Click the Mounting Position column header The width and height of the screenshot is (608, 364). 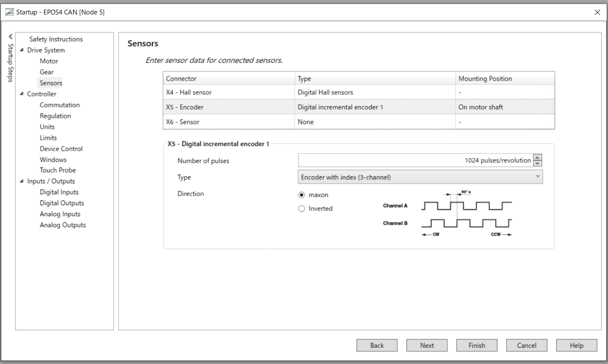click(505, 79)
